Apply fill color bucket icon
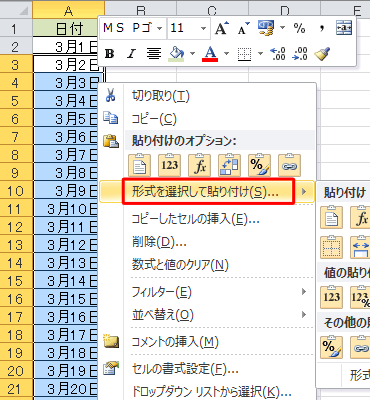 (177, 54)
